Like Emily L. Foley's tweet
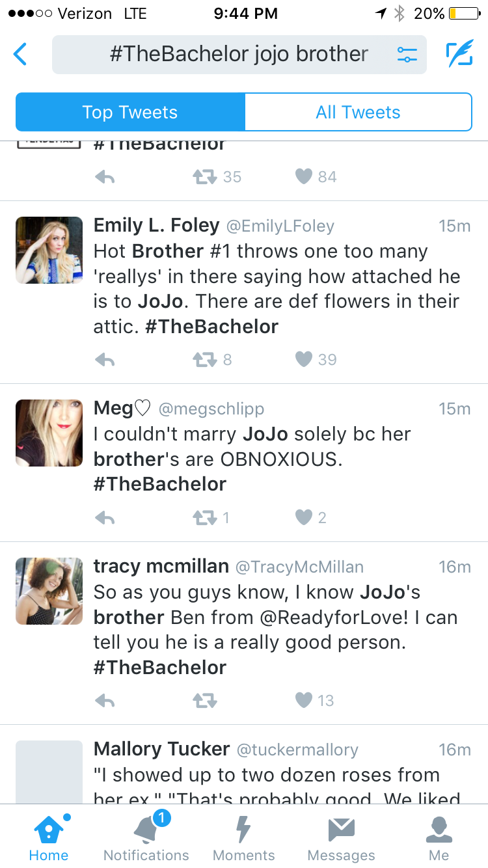 304,360
